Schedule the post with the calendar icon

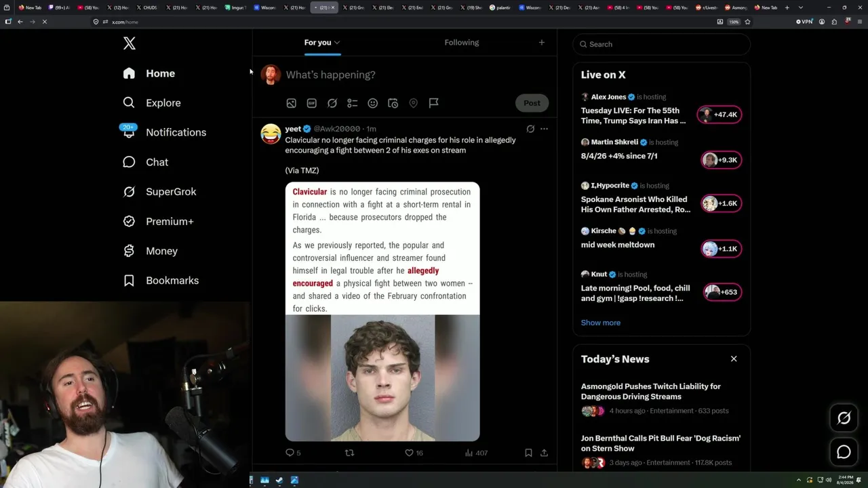click(x=393, y=103)
